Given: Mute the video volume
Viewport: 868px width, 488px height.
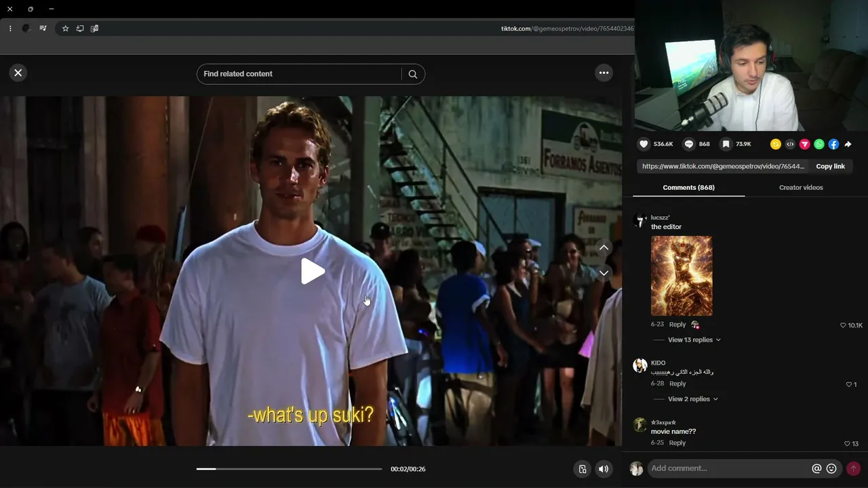Looking at the screenshot, I should click(x=604, y=469).
